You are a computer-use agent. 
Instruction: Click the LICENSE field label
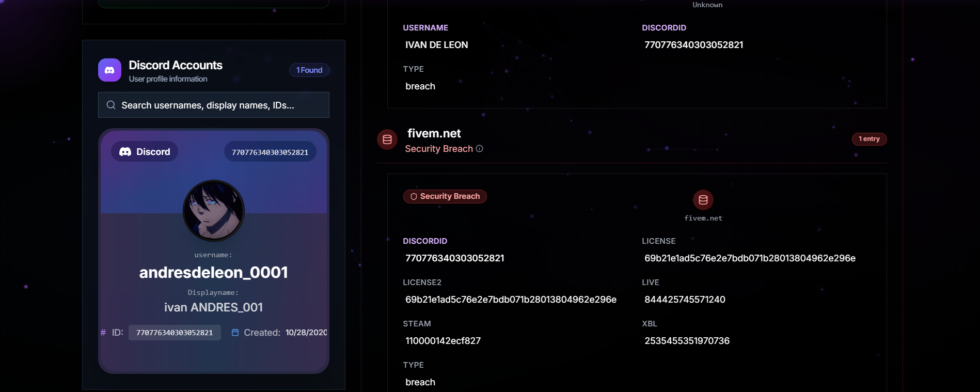click(x=658, y=241)
